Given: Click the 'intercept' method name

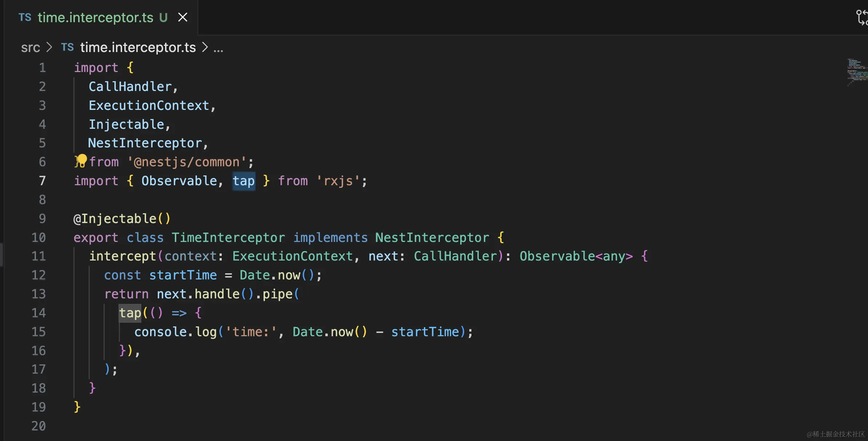Looking at the screenshot, I should pyautogui.click(x=122, y=256).
